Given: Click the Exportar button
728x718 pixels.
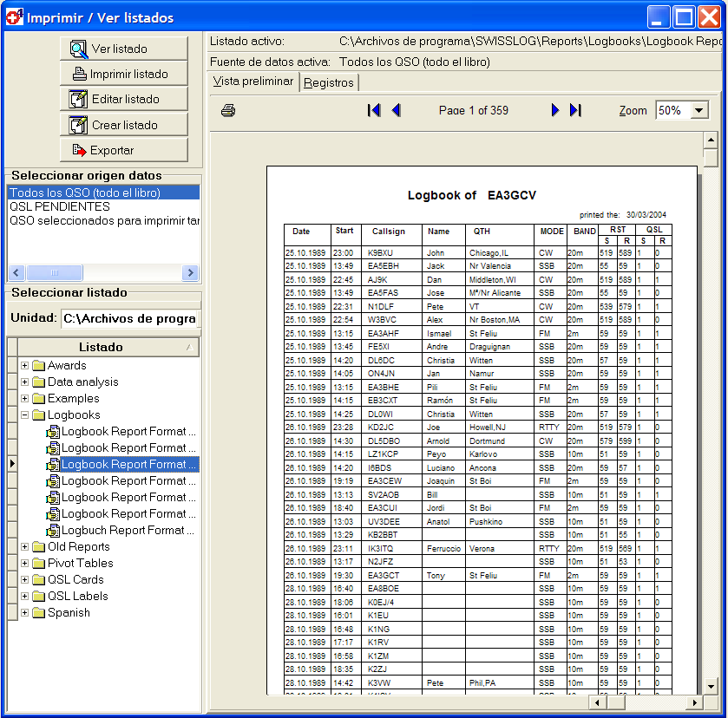Looking at the screenshot, I should 123,150.
